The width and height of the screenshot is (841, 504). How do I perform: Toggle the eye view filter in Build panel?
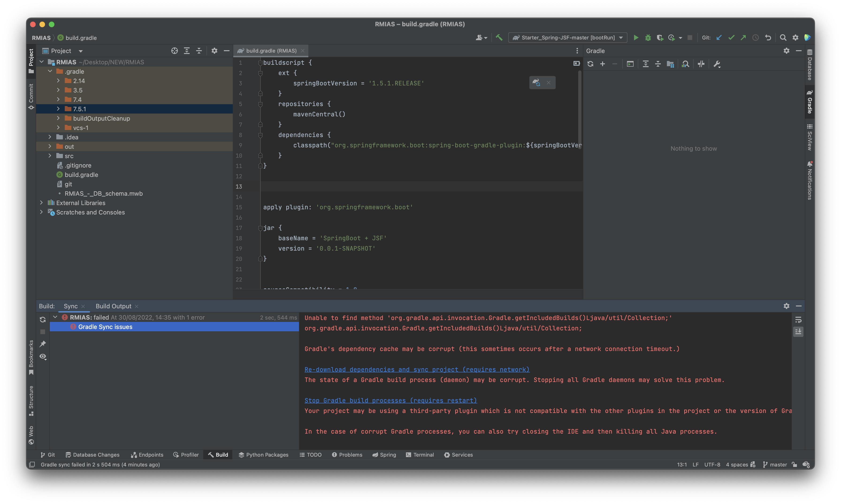click(43, 357)
